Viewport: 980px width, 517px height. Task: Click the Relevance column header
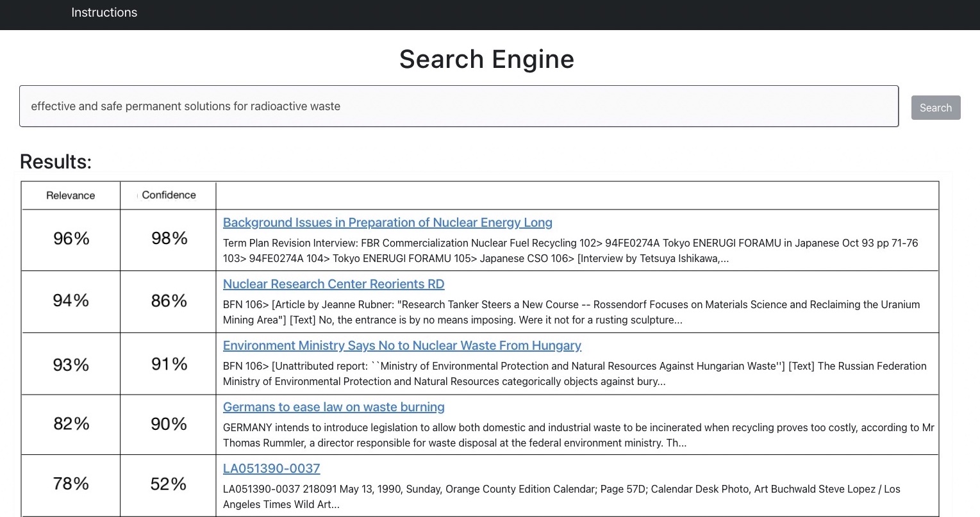tap(71, 195)
